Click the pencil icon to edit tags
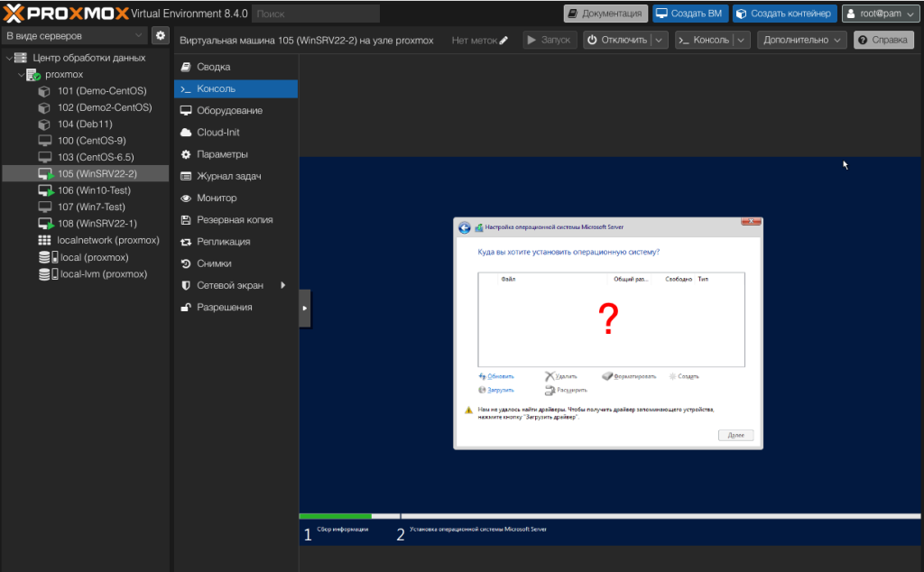 (x=504, y=41)
